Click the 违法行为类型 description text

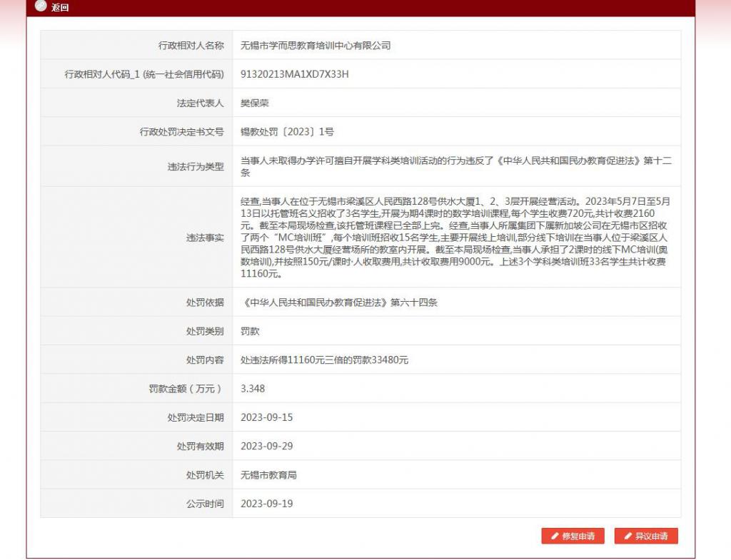(456, 166)
